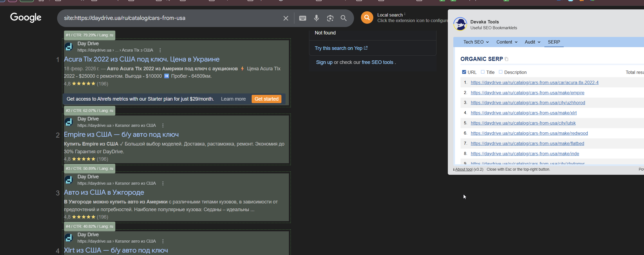644x255 pixels.
Task: Start voice search with the microphone icon
Action: click(x=316, y=18)
